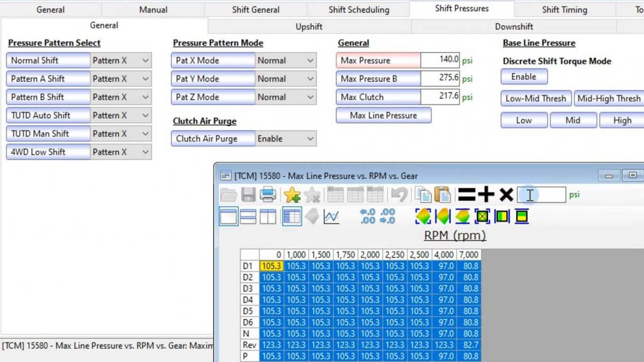The height and width of the screenshot is (362, 644).
Task: Click the second greyed-out table compare icon
Action: [355, 195]
